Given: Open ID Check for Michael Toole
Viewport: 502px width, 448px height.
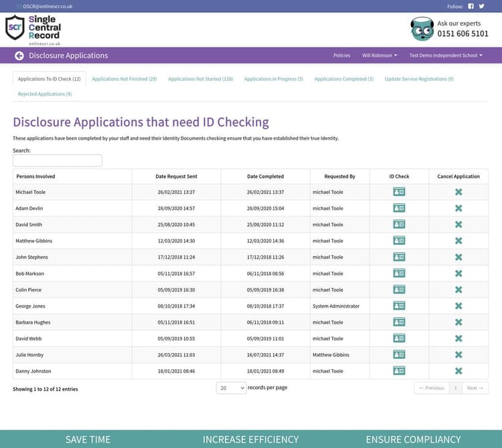Looking at the screenshot, I should [399, 192].
